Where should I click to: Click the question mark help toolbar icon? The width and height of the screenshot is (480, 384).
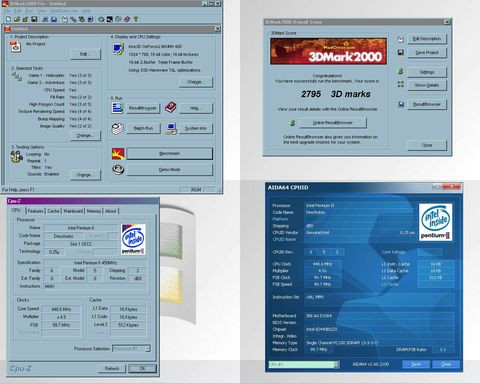(136, 19)
